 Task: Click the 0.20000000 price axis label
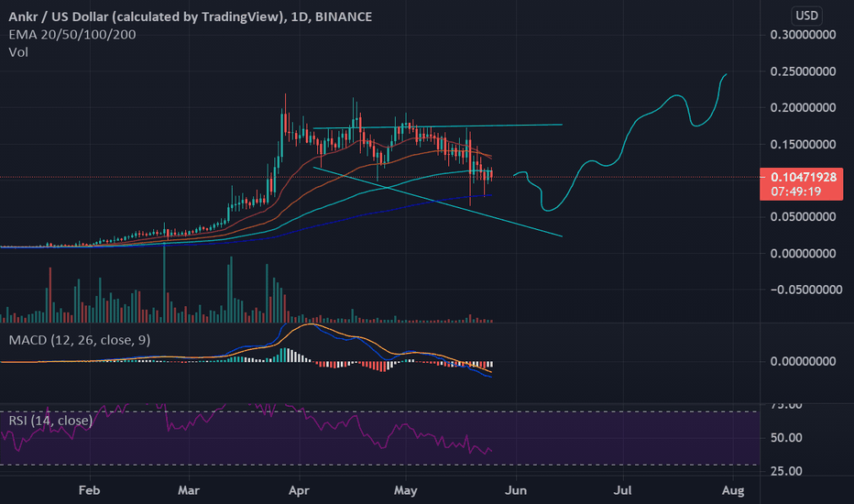coord(803,107)
